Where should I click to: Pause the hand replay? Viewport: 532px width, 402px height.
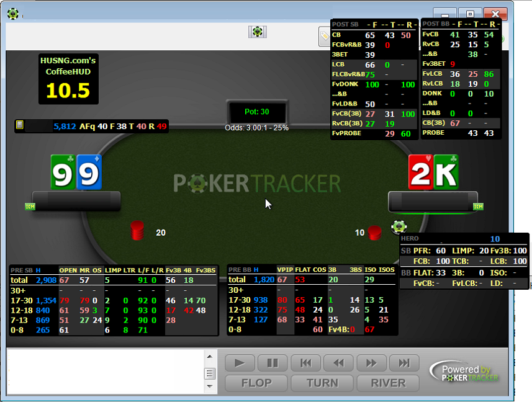[273, 363]
